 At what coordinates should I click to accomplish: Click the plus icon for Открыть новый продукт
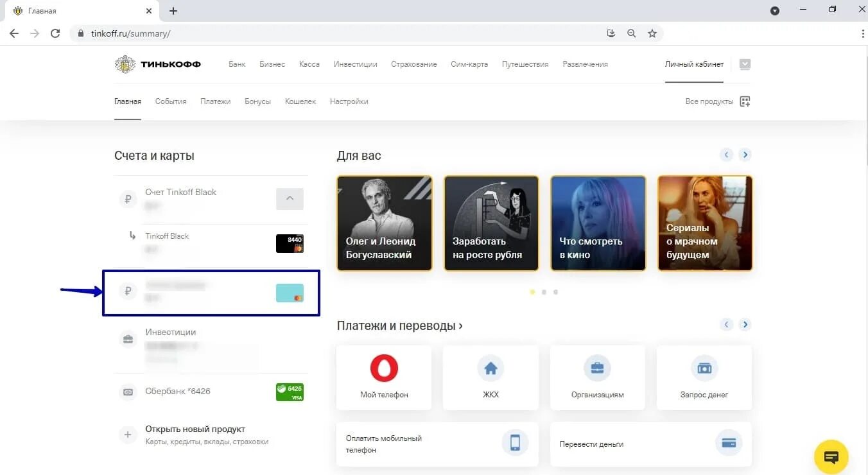coord(128,435)
